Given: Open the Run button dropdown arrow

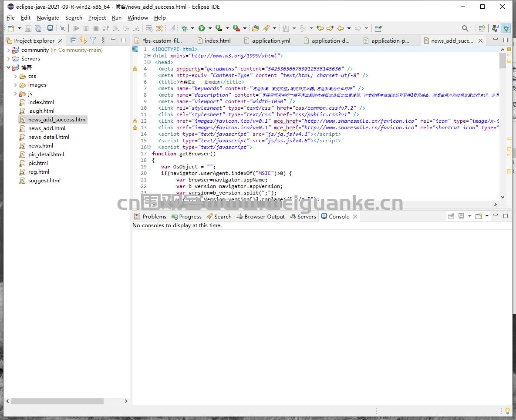Looking at the screenshot, I should [210, 29].
